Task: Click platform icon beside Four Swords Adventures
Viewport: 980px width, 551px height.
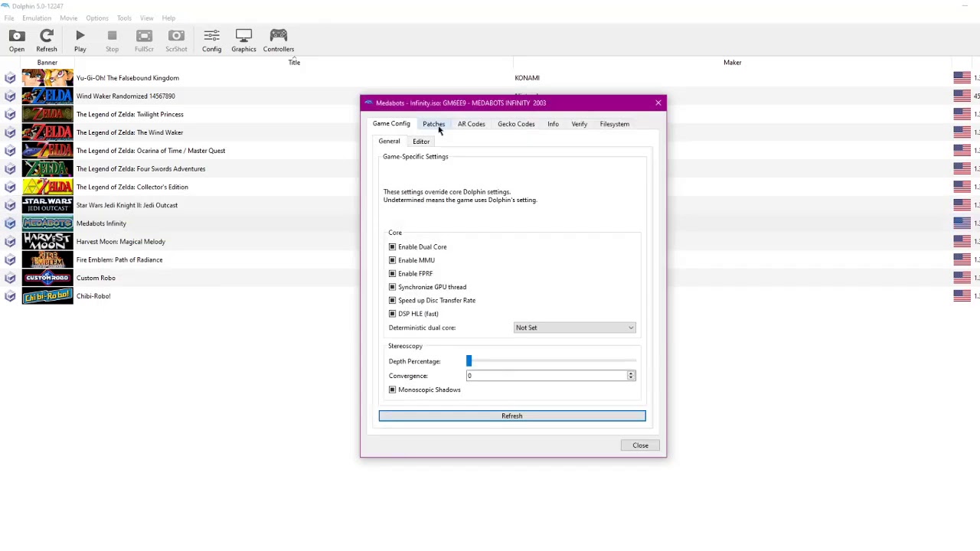Action: tap(10, 169)
